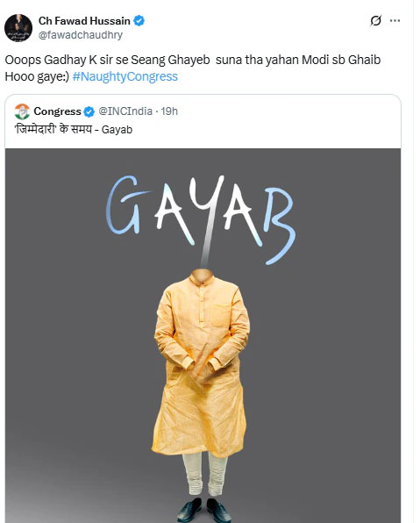Click the Grok slashed-circle icon
Image resolution: width=420 pixels, height=523 pixels.
point(375,21)
